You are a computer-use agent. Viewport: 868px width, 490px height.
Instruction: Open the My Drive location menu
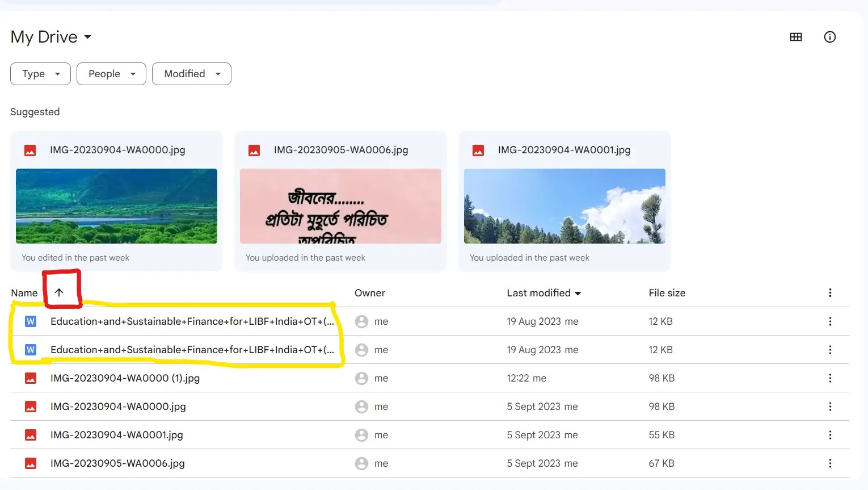pos(50,37)
